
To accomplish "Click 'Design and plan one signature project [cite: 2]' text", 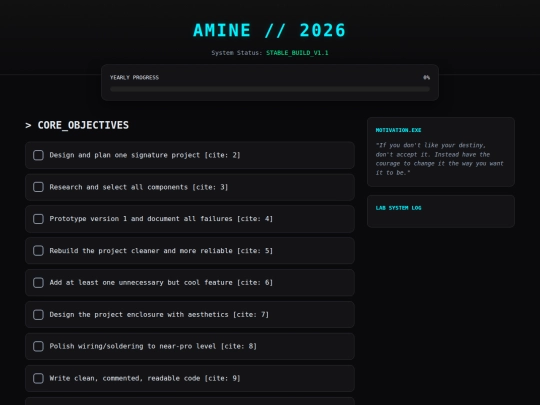I will point(145,155).
